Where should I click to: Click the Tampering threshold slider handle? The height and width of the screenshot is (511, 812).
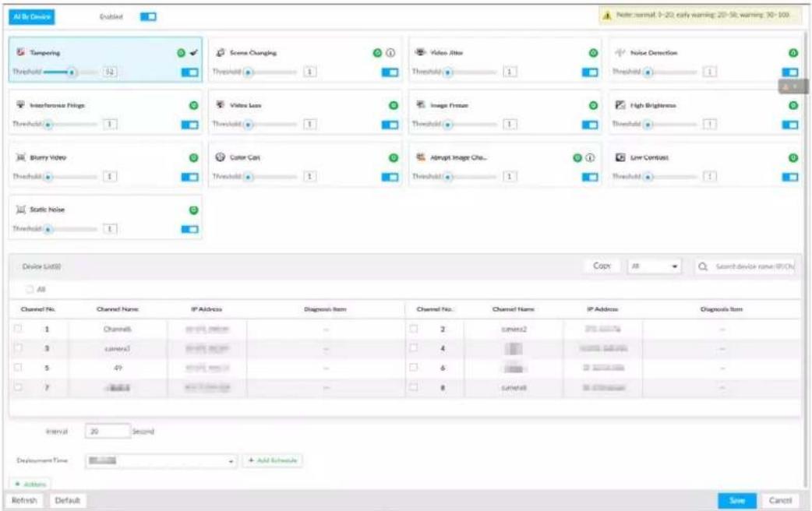(72, 72)
